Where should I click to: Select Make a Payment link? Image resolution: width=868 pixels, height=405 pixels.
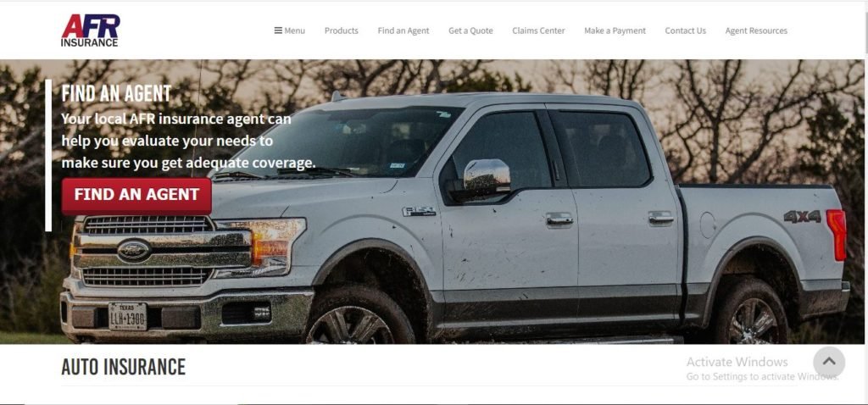tap(615, 31)
